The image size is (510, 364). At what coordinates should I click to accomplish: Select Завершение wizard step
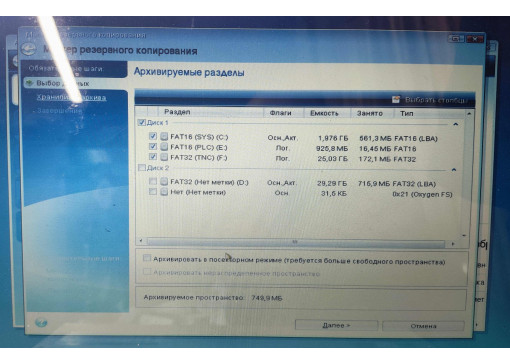point(59,110)
